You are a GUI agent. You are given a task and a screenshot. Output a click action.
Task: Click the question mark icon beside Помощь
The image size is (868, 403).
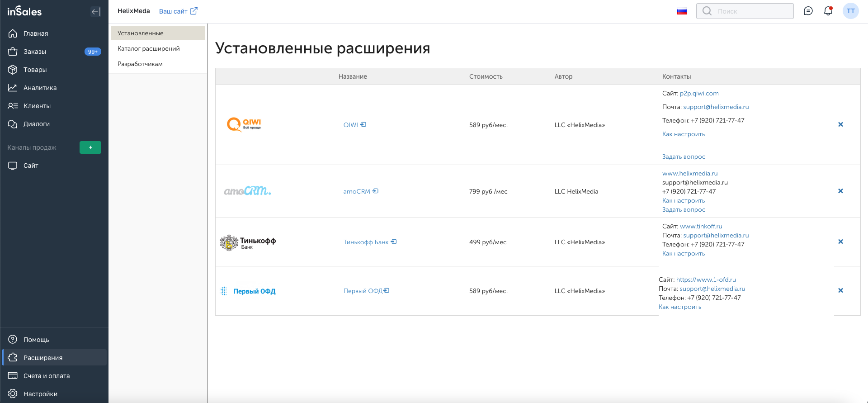pyautogui.click(x=13, y=340)
